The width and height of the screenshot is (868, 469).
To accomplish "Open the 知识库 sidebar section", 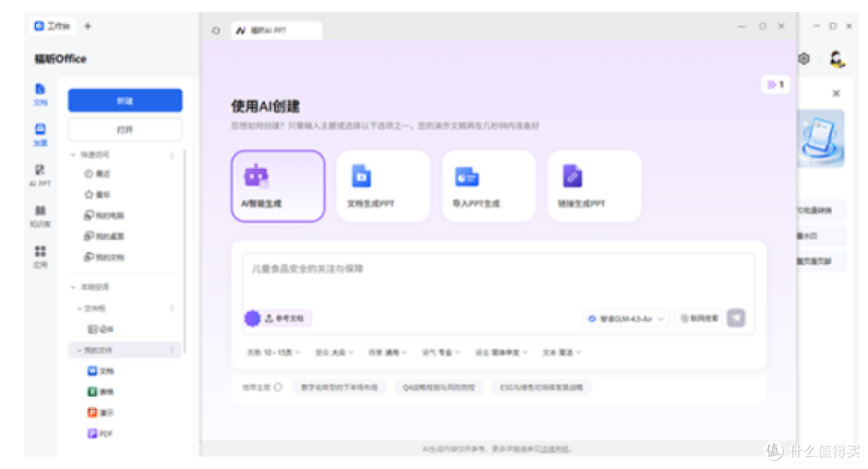I will (40, 216).
